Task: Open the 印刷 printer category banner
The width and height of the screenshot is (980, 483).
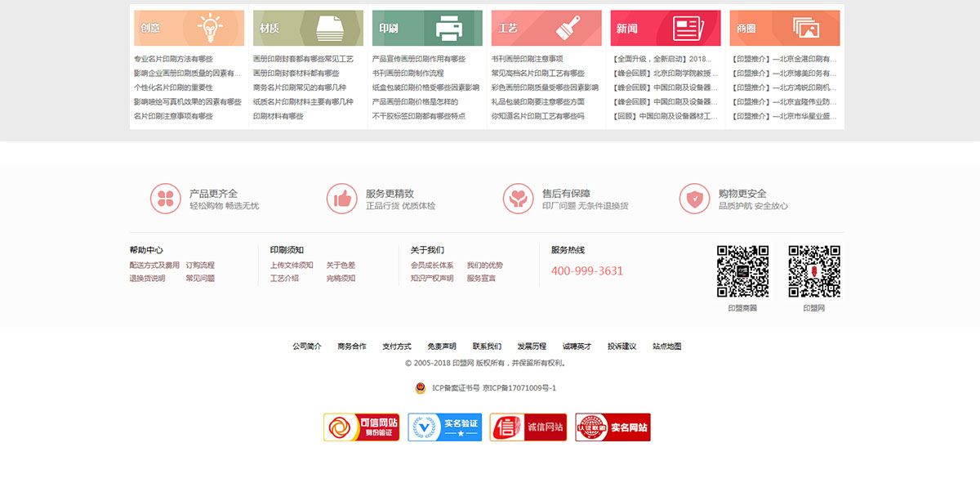Action: (x=427, y=28)
